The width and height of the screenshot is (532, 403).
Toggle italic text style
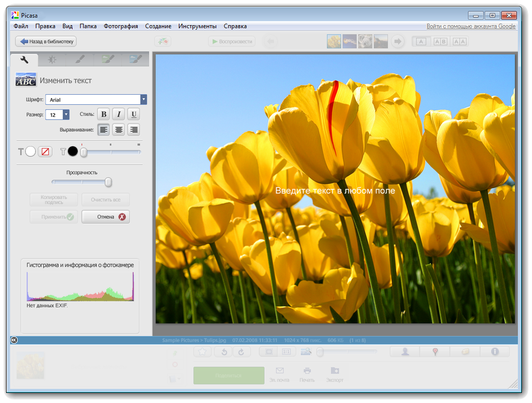coord(118,114)
